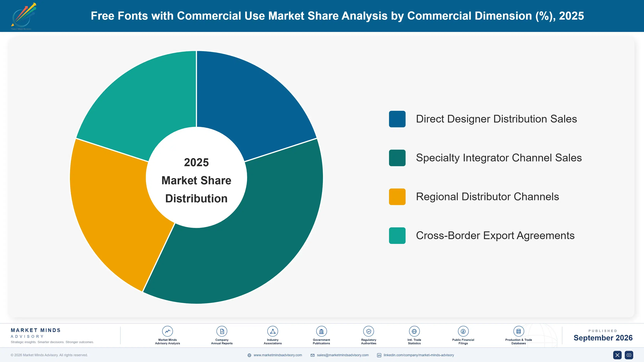Image resolution: width=644 pixels, height=362 pixels.
Task: Click the Government Publications building icon
Action: click(321, 331)
